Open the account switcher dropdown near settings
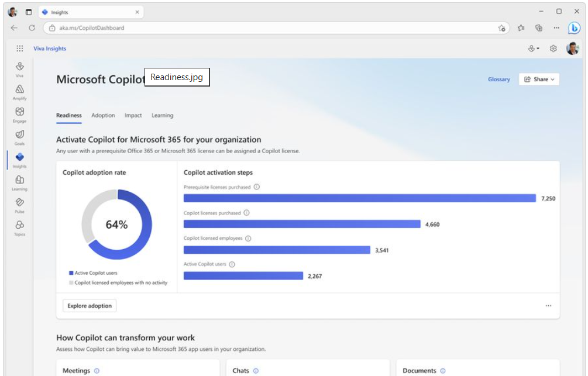Image resolution: width=588 pixels, height=376 pixels. tap(532, 49)
